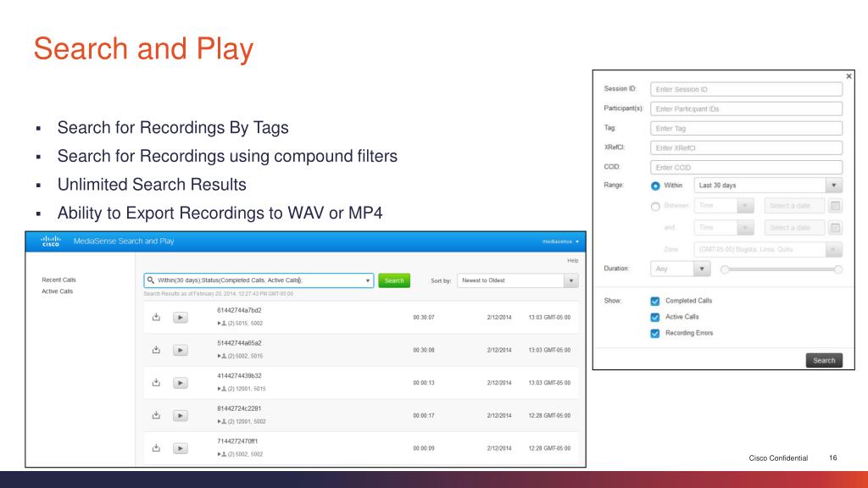
Task: Download recording 7144272470ff1
Action: coord(156,447)
